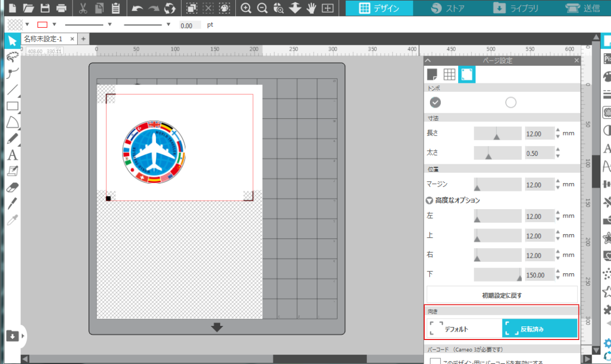Undo last action arrow
The height and width of the screenshot is (364, 611).
(137, 8)
